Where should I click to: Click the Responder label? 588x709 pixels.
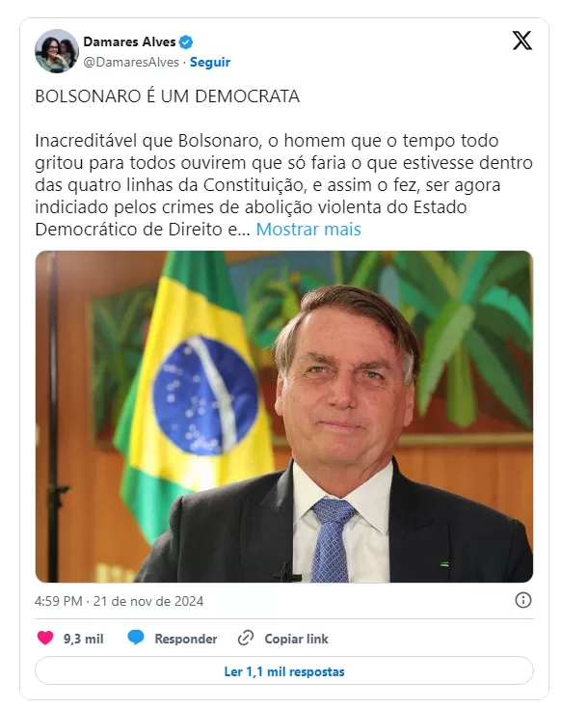186,639
